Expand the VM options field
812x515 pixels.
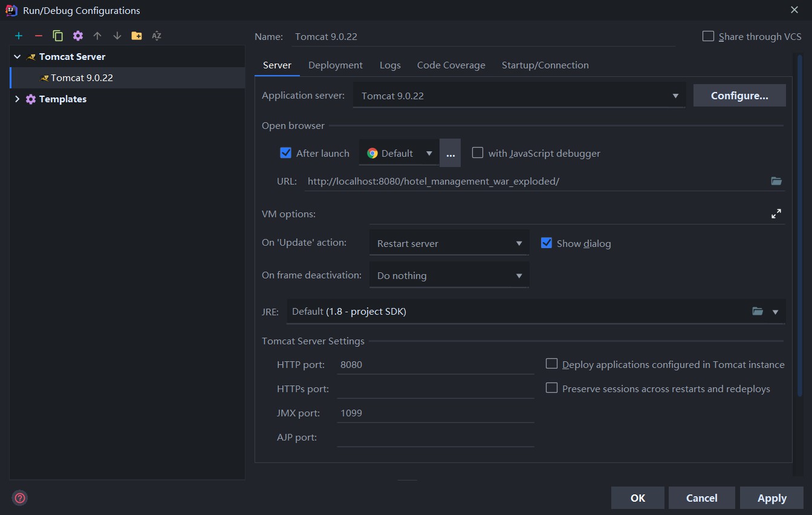pos(776,214)
